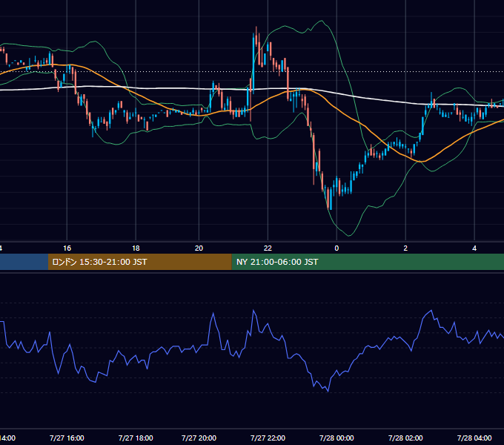
Task: Click the hour label 20 on price axis
Action: point(199,248)
